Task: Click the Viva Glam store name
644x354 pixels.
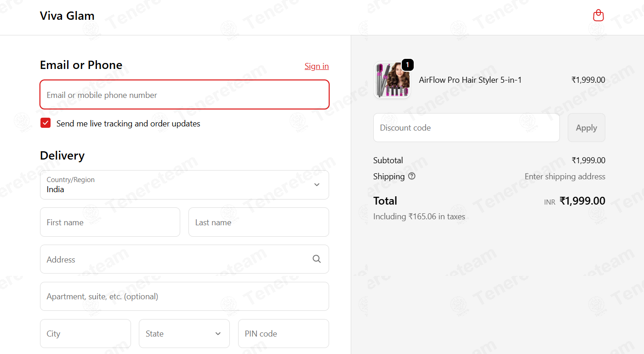Action: coord(67,16)
